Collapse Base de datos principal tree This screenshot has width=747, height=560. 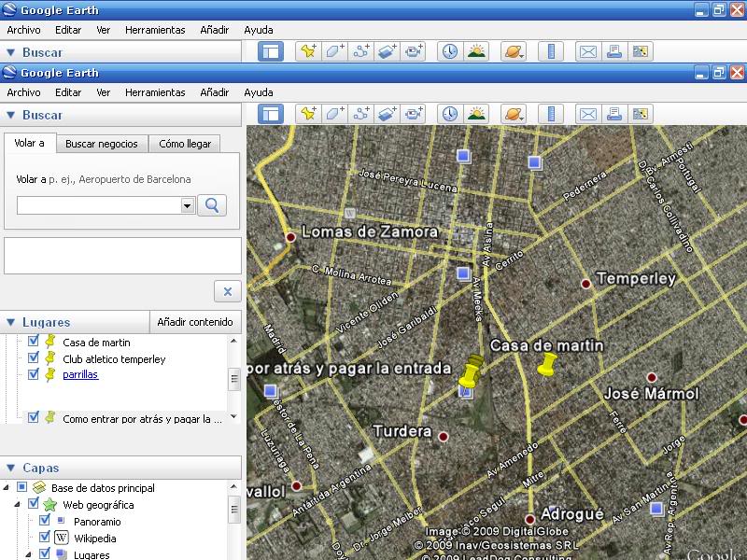(x=7, y=487)
